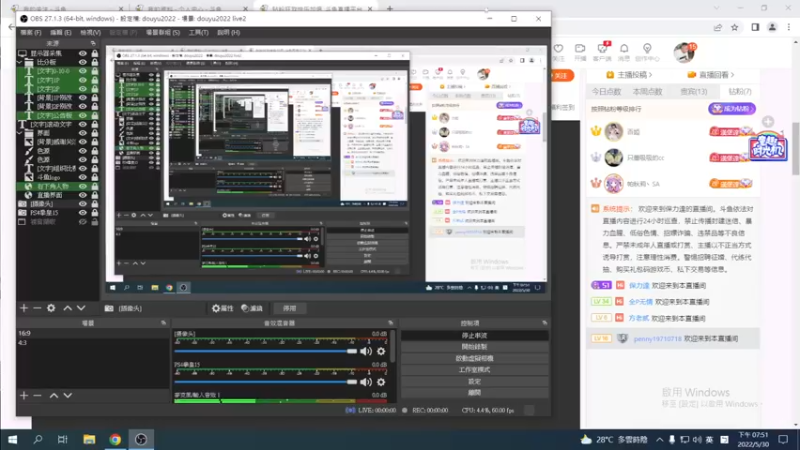Click PS4拳皇15 volume slider handle
The width and height of the screenshot is (800, 450).
tap(352, 382)
